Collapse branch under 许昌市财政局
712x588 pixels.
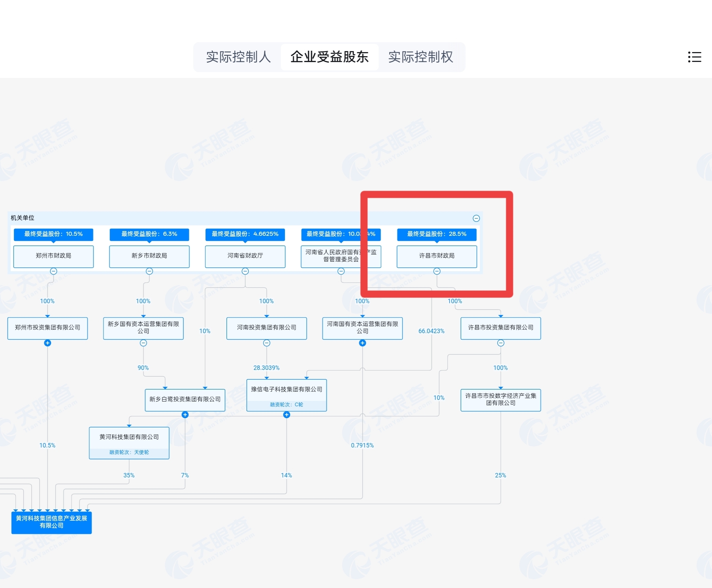tap(437, 271)
